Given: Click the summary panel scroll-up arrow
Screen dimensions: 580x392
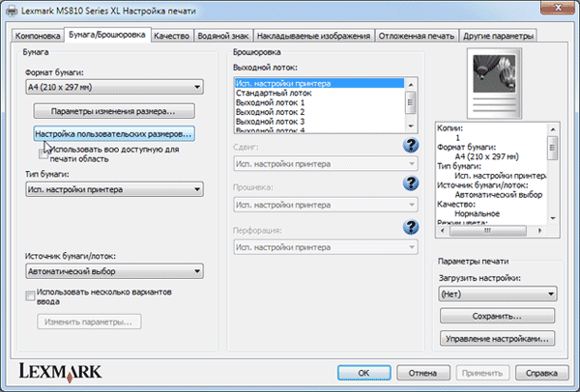Looking at the screenshot, I should click(x=553, y=129).
